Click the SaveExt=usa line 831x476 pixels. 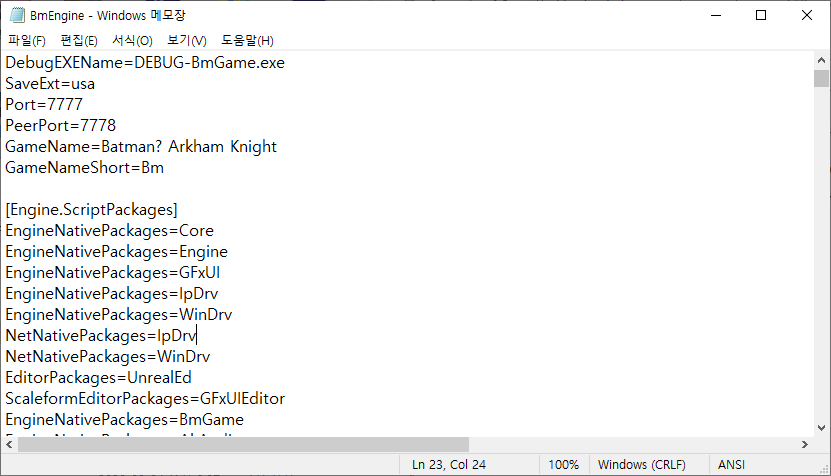50,84
